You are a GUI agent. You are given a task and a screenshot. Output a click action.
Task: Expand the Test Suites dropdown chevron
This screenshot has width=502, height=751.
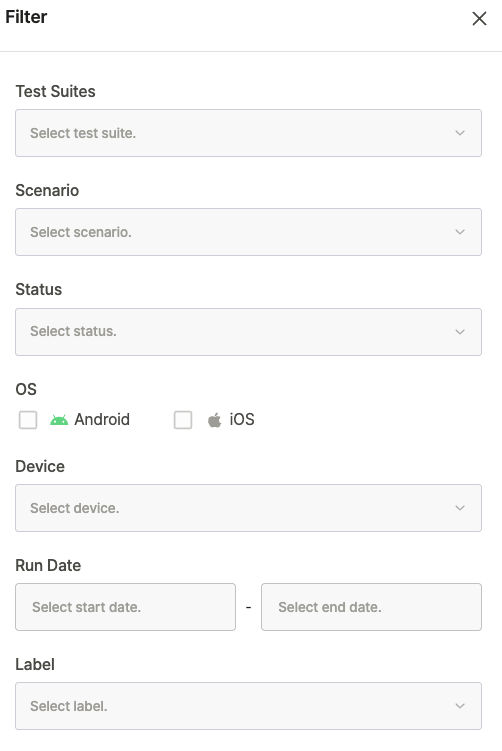(460, 133)
